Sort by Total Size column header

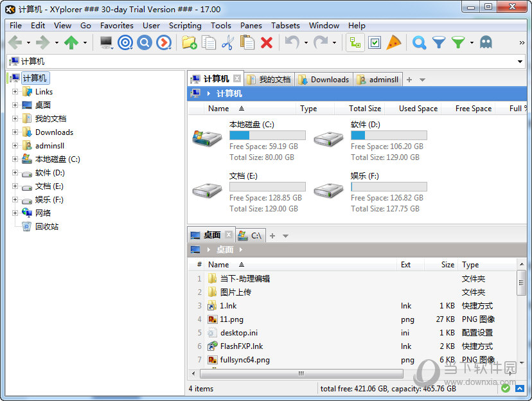365,109
